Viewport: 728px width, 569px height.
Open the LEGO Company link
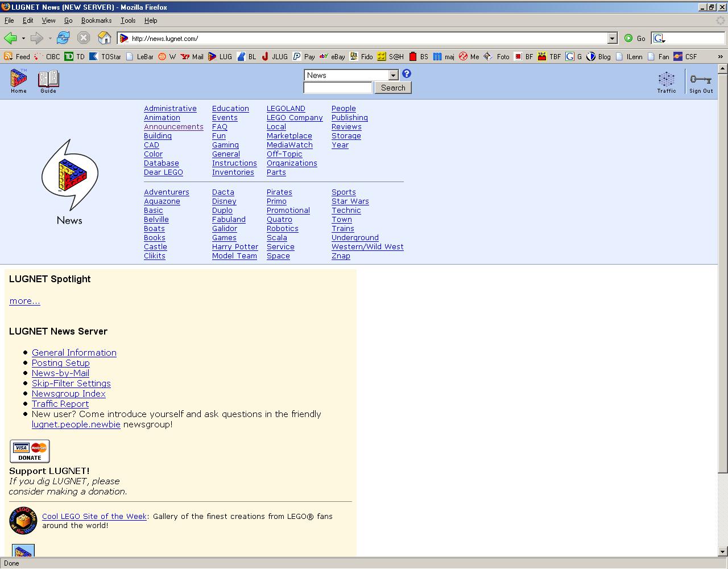tap(295, 118)
